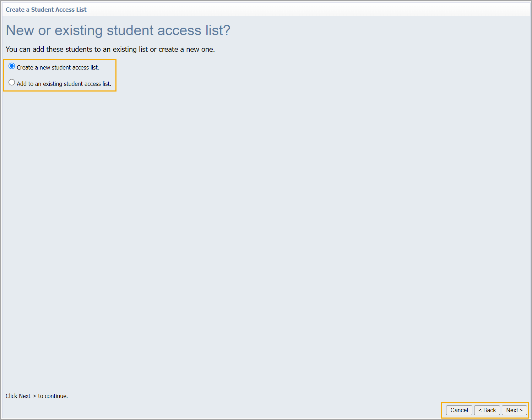Viewport: 532px width, 420px height.
Task: Click the new student access list label
Action: coord(58,67)
